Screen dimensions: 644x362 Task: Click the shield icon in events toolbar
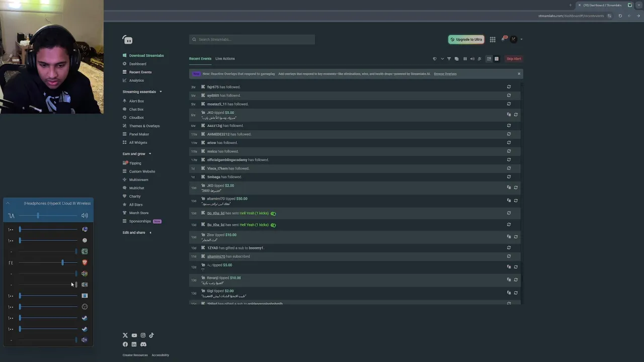[435, 59]
